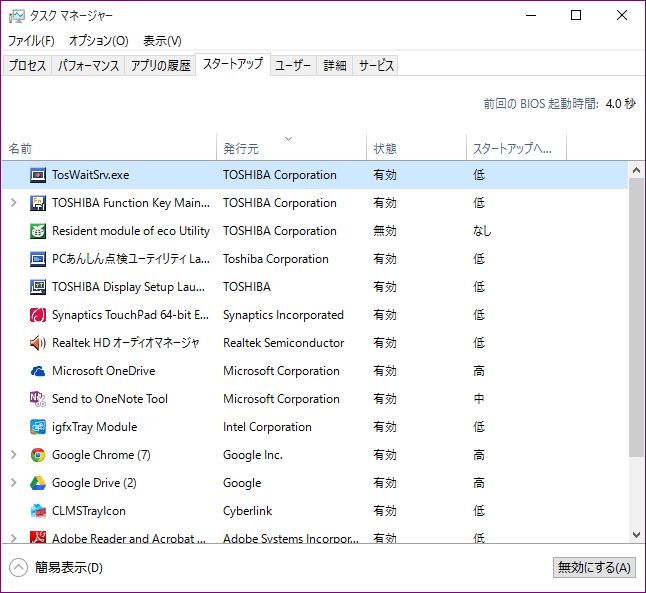646x593 pixels.
Task: Click the TOSHIBA Function Key Main icon
Action: 38,203
